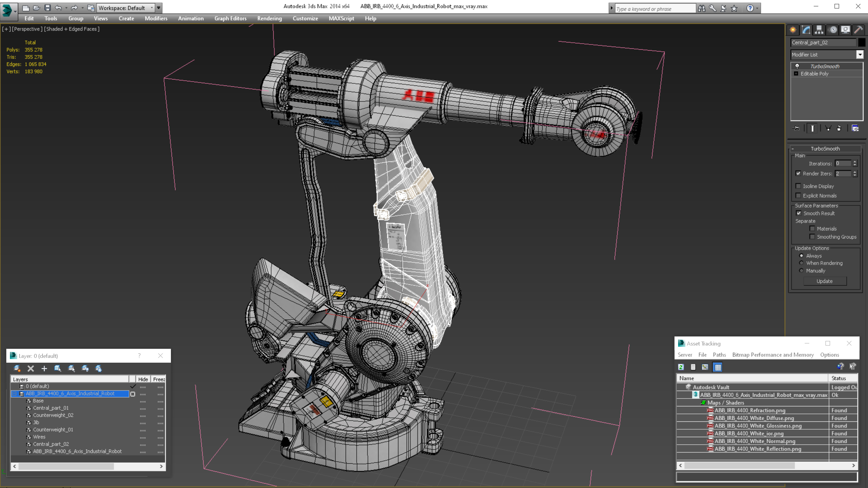The image size is (868, 488).
Task: Click the Open File icon in quick access toolbar
Action: coord(37,8)
